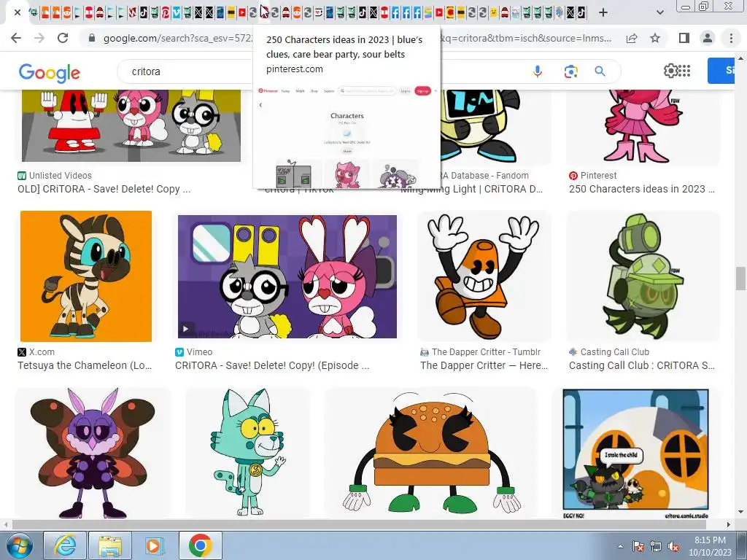Viewport: 747px width, 560px height.
Task: Open the Chrome profile menu
Action: pos(708,38)
